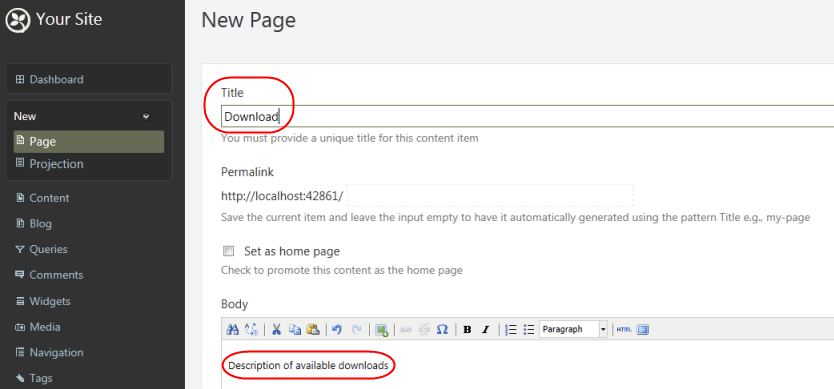
Task: Click the 'New Page' heading
Action: pos(248,20)
